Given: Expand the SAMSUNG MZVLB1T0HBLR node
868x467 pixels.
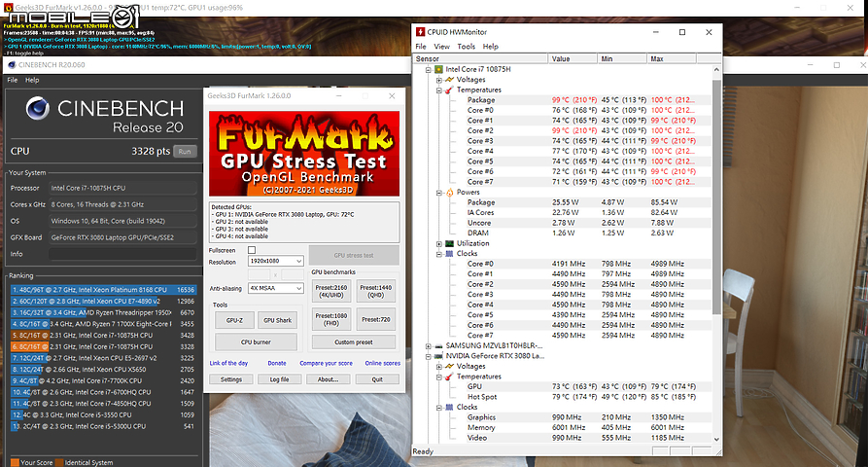Looking at the screenshot, I should (x=429, y=346).
